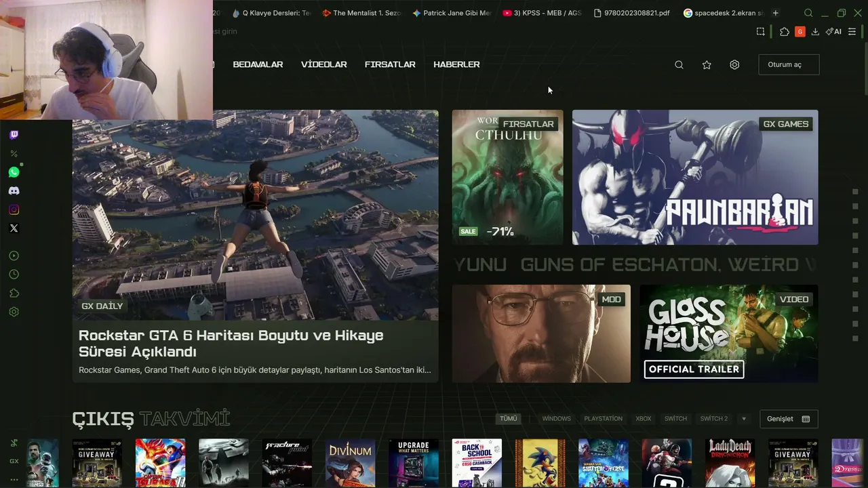The height and width of the screenshot is (488, 868).
Task: Filter release calendar by SWITCH
Action: click(x=675, y=419)
